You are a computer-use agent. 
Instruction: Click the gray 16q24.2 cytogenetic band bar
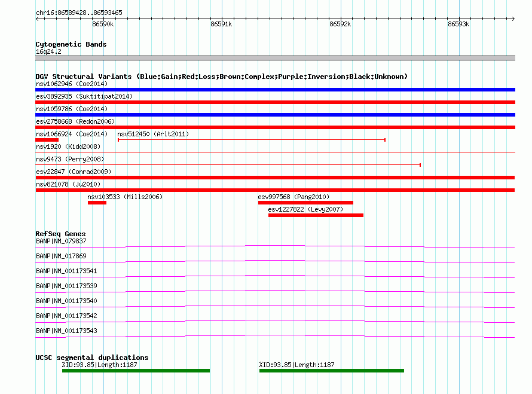(x=275, y=58)
